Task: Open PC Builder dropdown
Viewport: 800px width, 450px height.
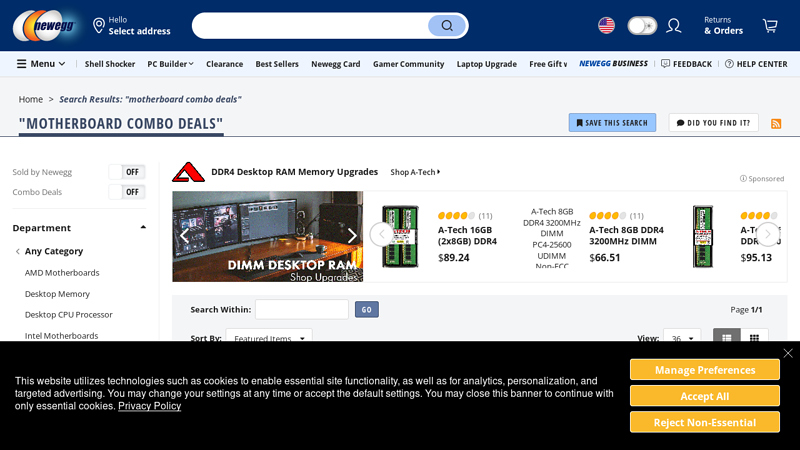Action: (x=170, y=64)
